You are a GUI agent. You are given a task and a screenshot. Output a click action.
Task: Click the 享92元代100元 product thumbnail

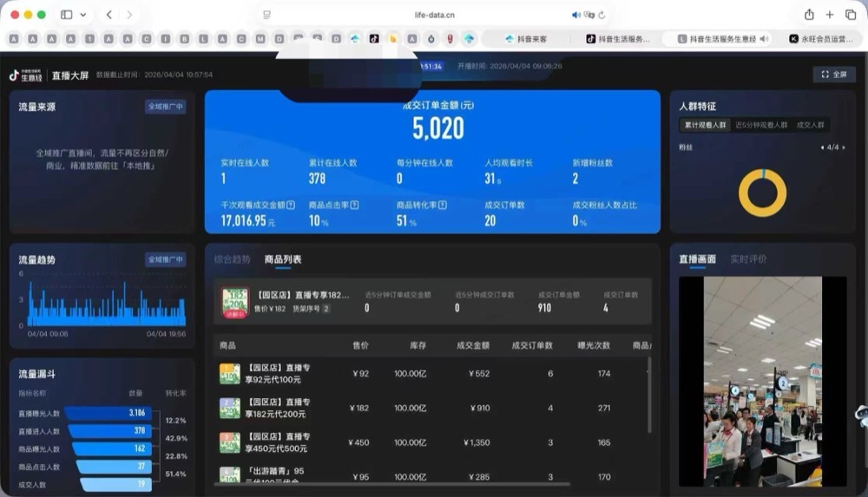click(x=230, y=374)
